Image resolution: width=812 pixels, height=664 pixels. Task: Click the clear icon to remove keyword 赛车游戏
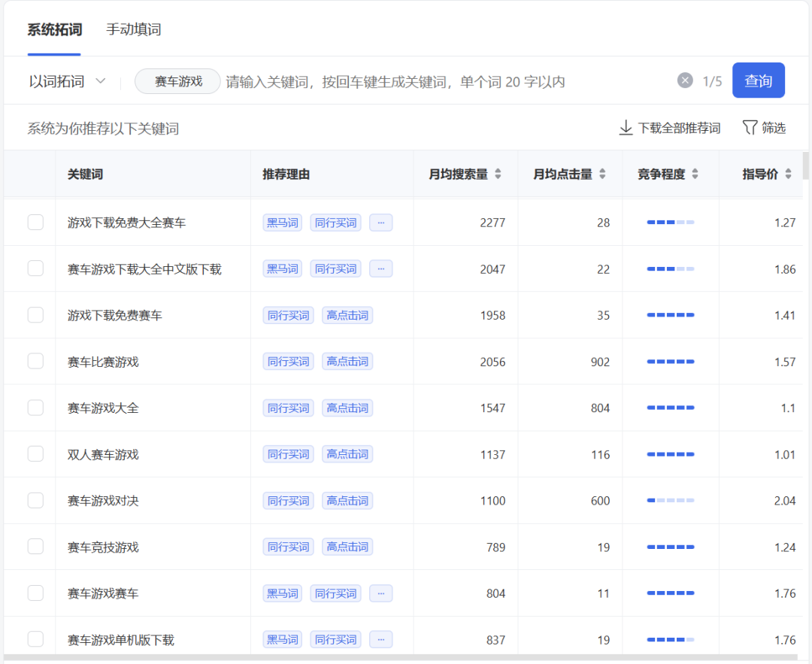coord(684,80)
